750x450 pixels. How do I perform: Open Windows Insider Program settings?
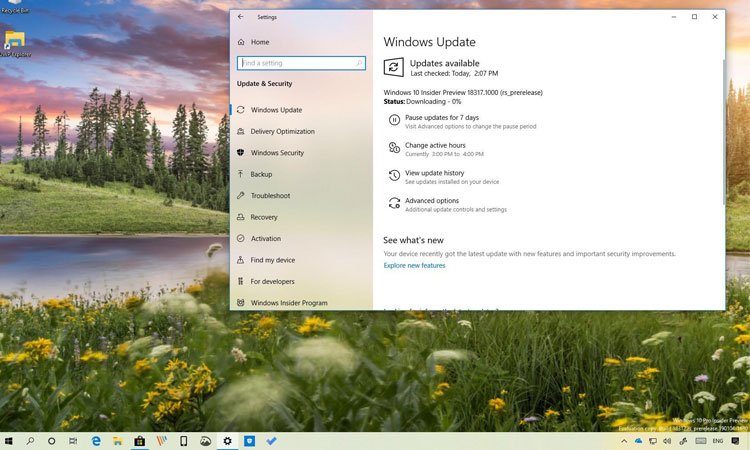[x=288, y=303]
